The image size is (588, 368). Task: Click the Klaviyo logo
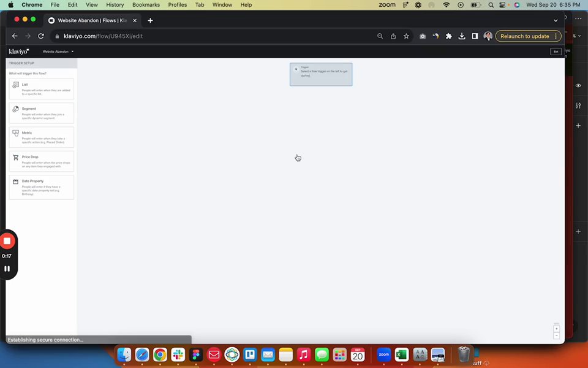[x=19, y=52]
